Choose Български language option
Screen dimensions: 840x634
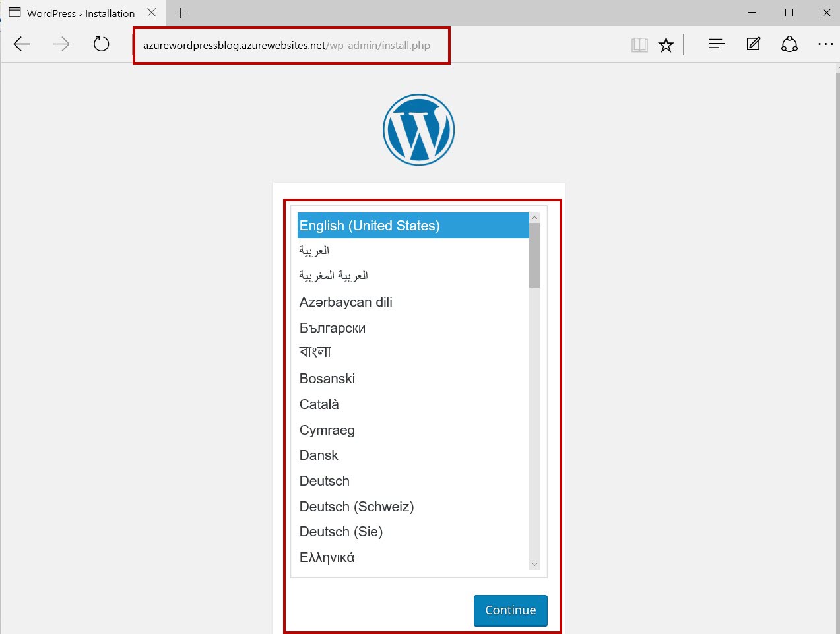(413, 328)
